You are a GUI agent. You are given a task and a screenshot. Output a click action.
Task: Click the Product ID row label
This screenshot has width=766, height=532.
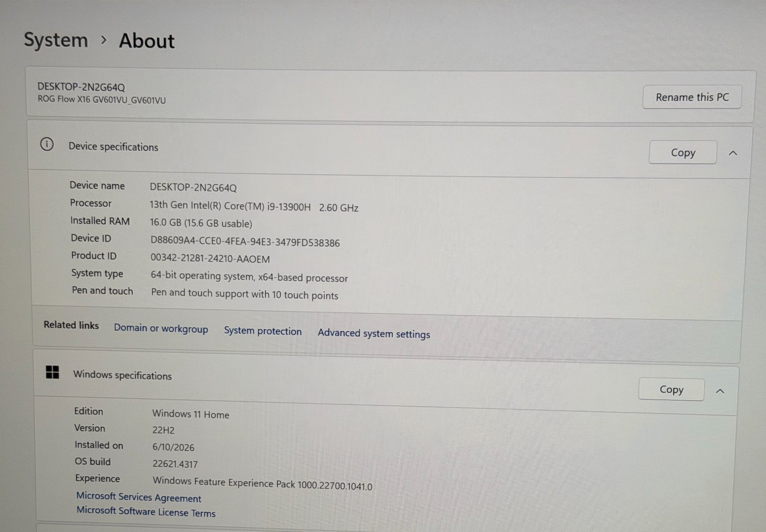[x=94, y=256]
